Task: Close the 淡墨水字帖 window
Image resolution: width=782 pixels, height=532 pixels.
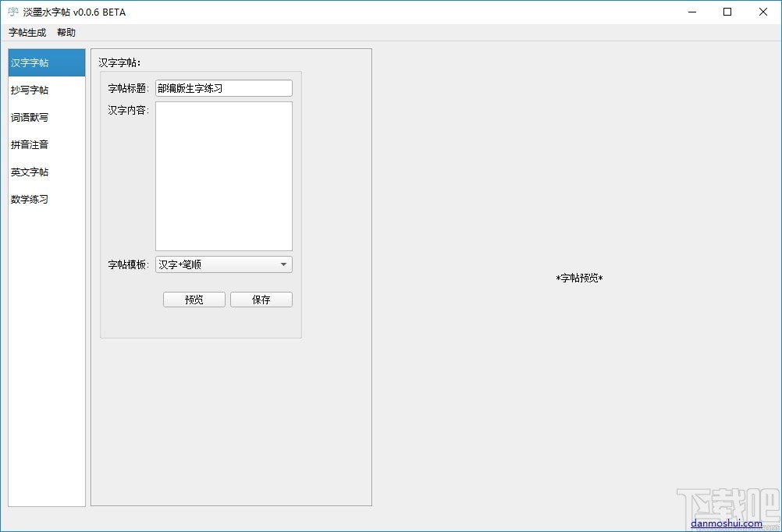Action: (763, 12)
